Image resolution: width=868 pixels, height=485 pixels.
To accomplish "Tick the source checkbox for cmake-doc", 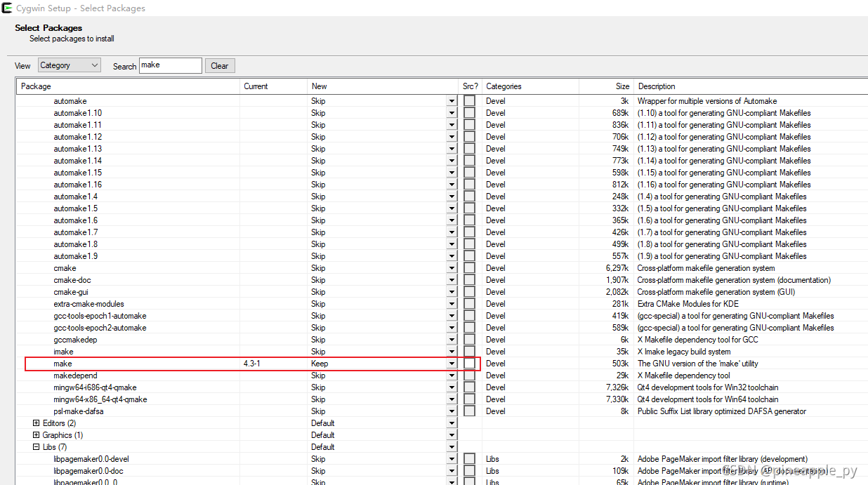I will point(469,280).
